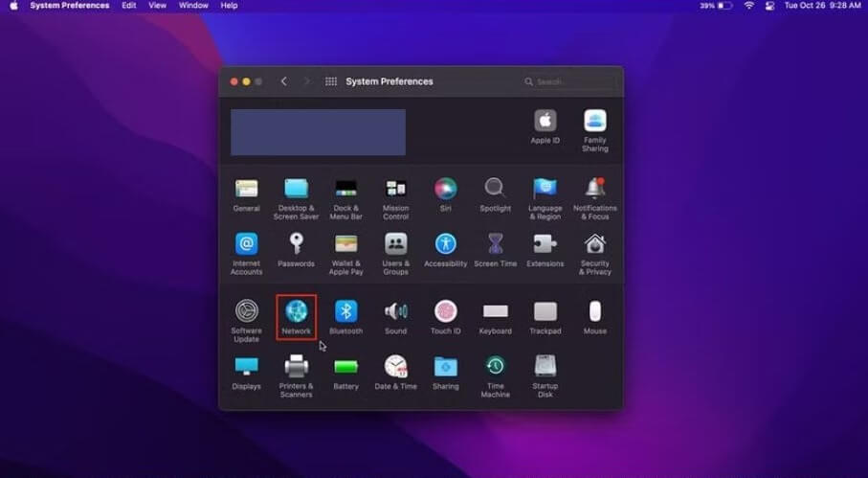Open the Window menu
Screen dimensions: 868x478
click(193, 6)
